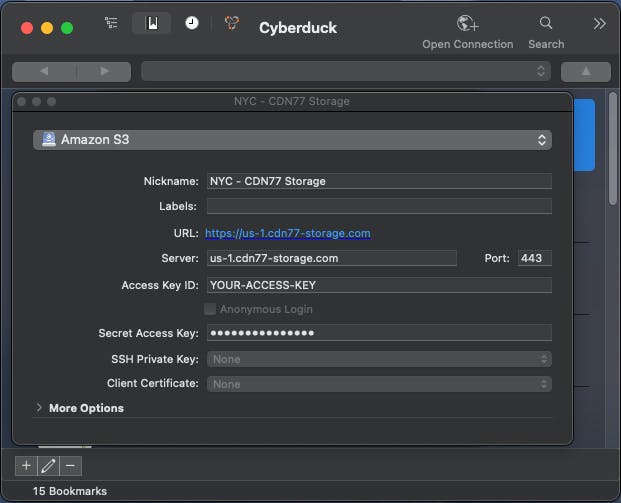Switch to the outline browser view icon
621x503 pixels.
(111, 23)
